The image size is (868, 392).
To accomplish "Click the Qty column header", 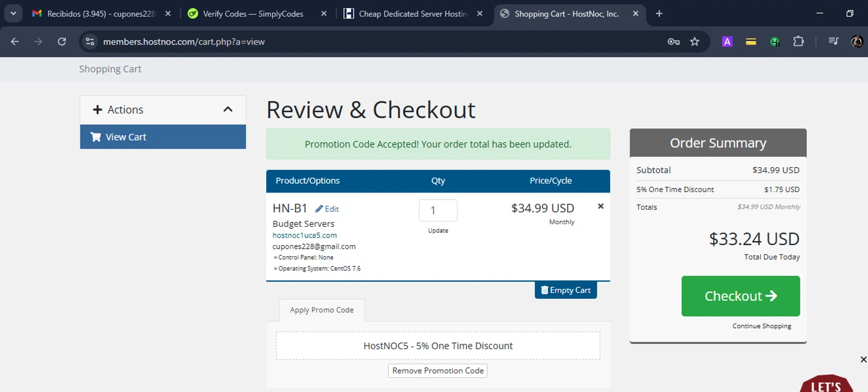I will (x=438, y=180).
